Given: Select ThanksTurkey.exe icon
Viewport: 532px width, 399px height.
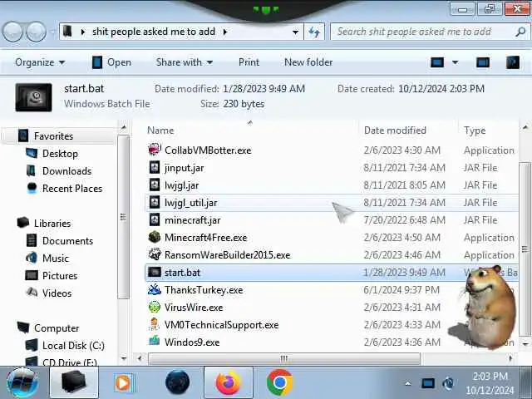Looking at the screenshot, I should pos(155,290).
